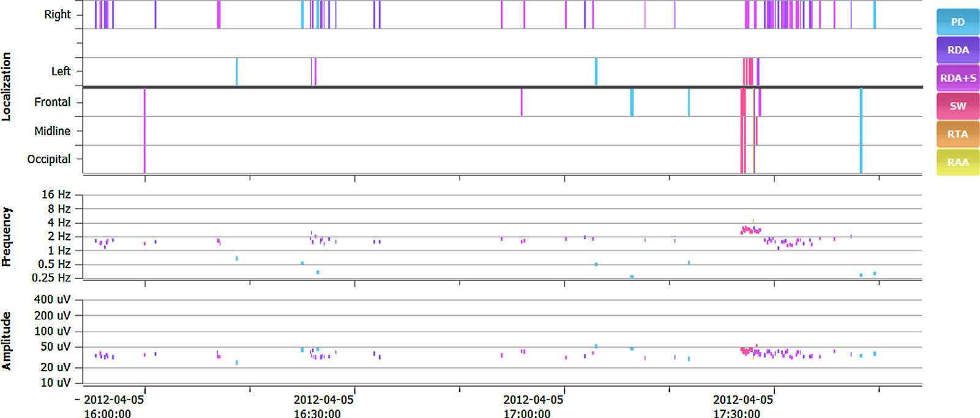Click the Localization axis title
Viewport: 980px width, 418px height.
point(7,86)
